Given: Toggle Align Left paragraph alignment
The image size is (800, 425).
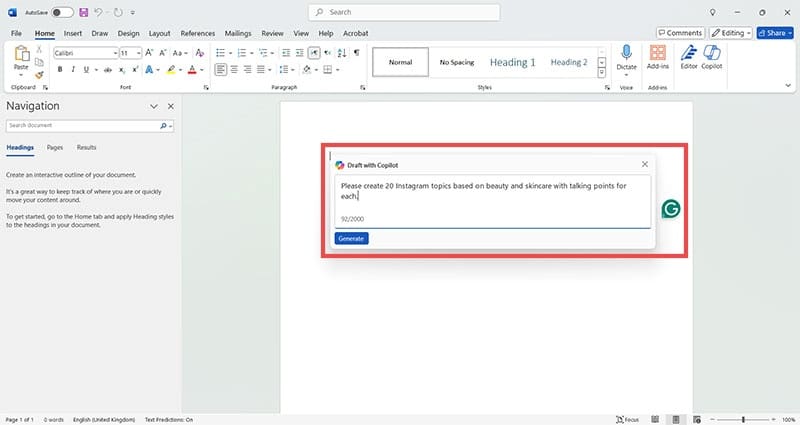Looking at the screenshot, I should click(220, 69).
